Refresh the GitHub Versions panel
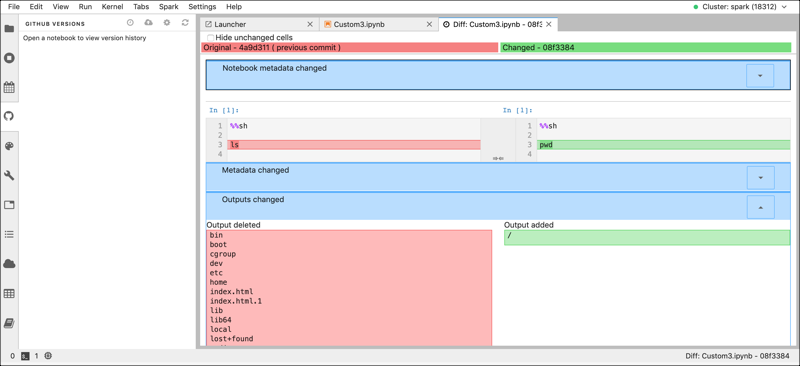The image size is (800, 366). (185, 23)
